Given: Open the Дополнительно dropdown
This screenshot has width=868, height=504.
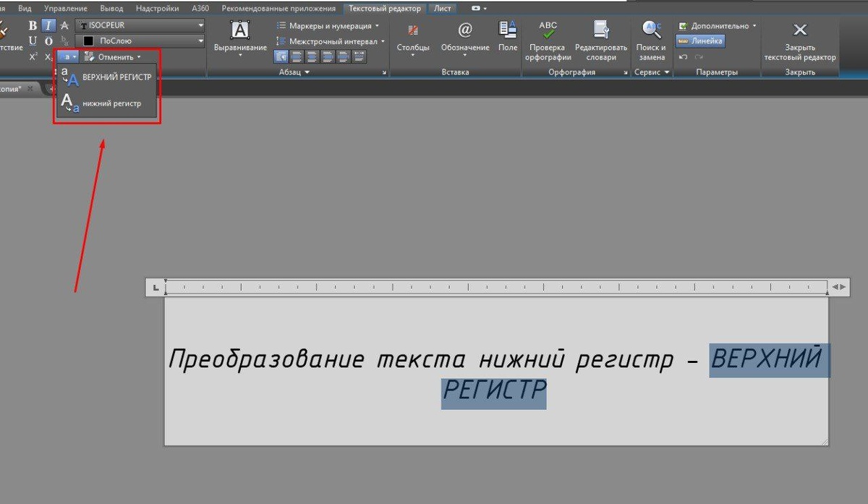Looking at the screenshot, I should 718,25.
